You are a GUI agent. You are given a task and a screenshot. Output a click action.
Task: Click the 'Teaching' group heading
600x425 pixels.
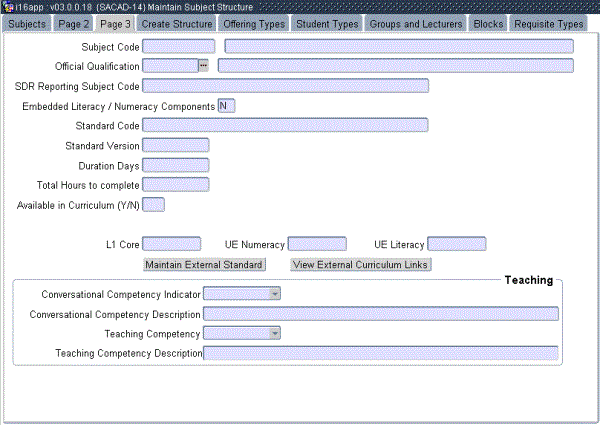coord(528,280)
